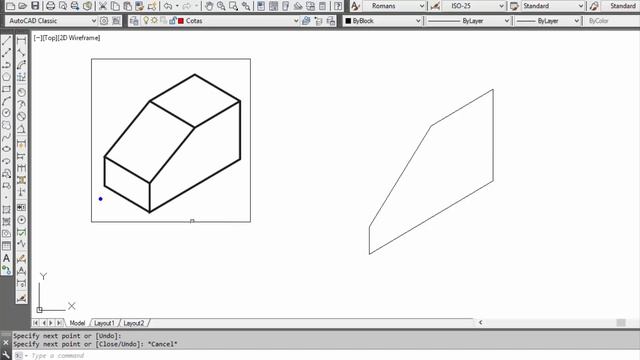
Task: Click the Make Object's Layer Current button
Action: click(306, 20)
